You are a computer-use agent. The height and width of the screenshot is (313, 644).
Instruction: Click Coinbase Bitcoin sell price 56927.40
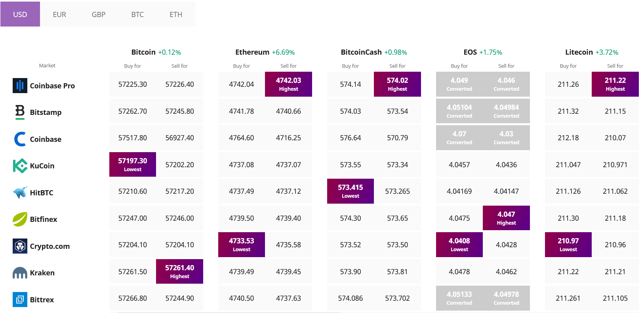179,138
